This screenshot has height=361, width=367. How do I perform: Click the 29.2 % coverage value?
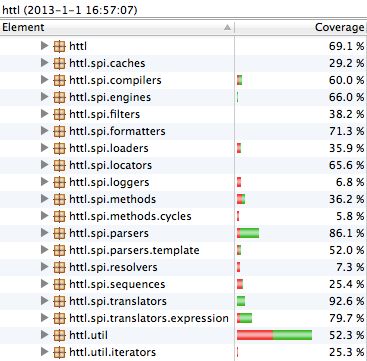click(x=346, y=63)
